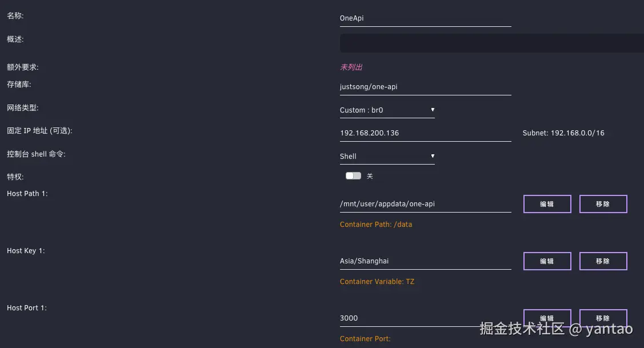This screenshot has height=348, width=644.
Task: Click the fixed IP address field 192.168.200.136
Action: tap(425, 133)
